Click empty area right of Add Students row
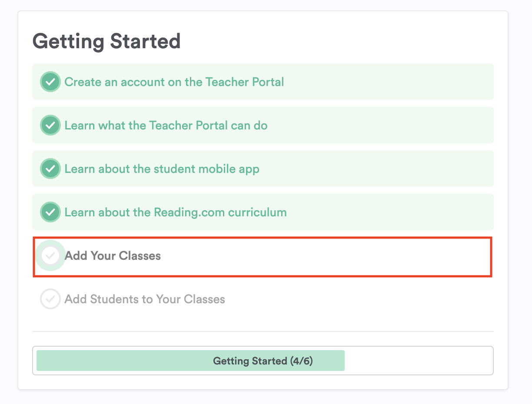 [x=356, y=299]
